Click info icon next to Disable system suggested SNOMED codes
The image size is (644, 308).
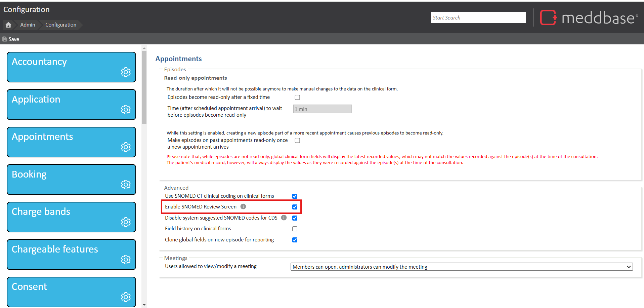pos(284,218)
